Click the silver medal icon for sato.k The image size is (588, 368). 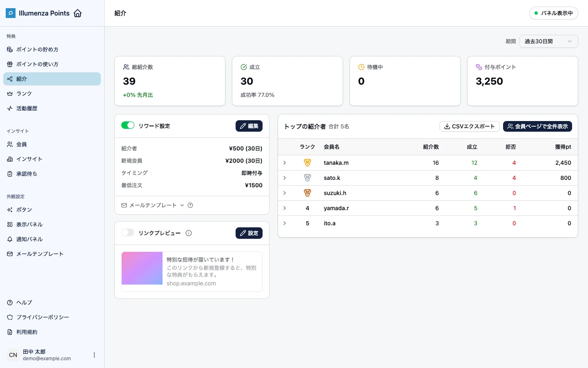pyautogui.click(x=307, y=178)
